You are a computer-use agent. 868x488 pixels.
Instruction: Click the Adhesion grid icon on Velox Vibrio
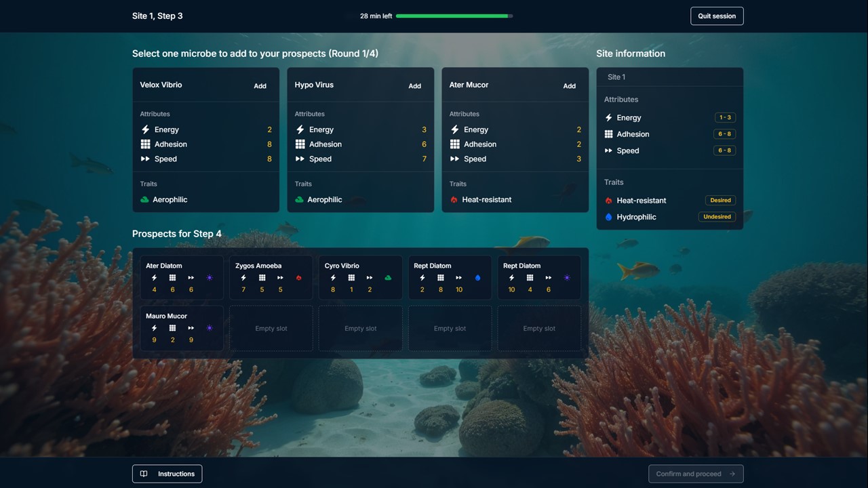click(145, 144)
